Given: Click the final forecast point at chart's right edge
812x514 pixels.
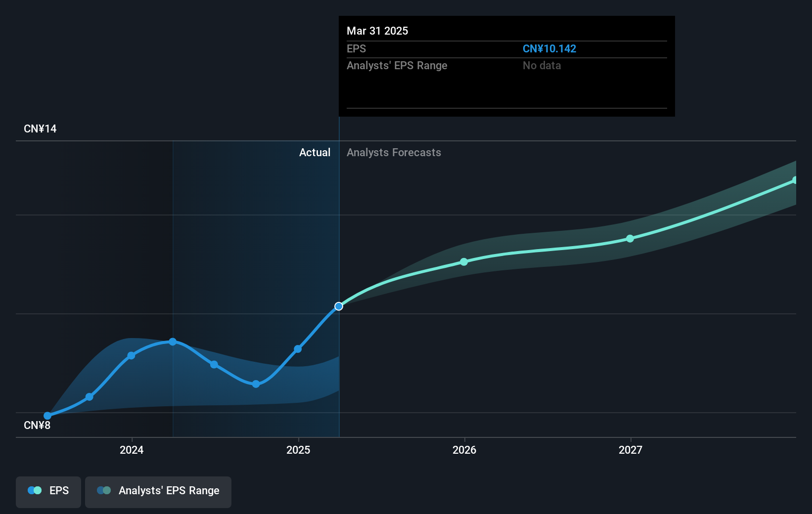Looking at the screenshot, I should coord(795,180).
